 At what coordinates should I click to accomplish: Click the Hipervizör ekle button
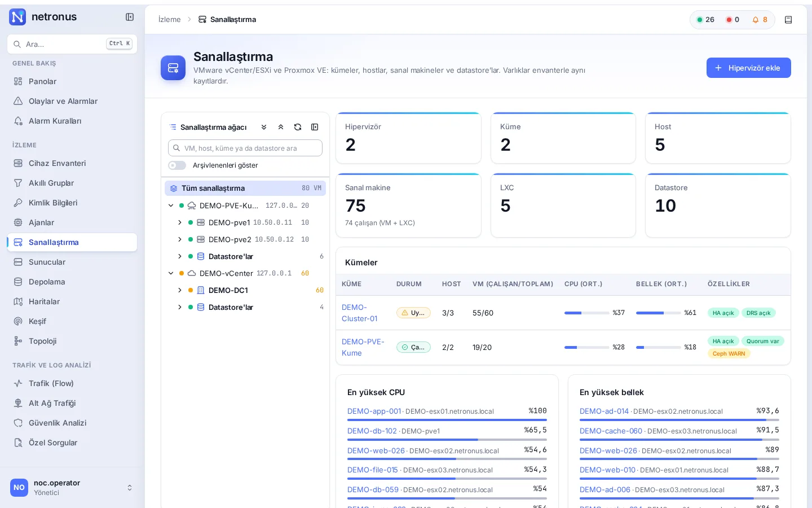[x=748, y=68]
